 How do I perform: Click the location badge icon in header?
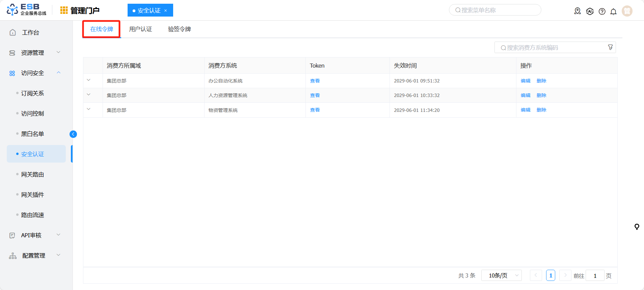pyautogui.click(x=578, y=11)
